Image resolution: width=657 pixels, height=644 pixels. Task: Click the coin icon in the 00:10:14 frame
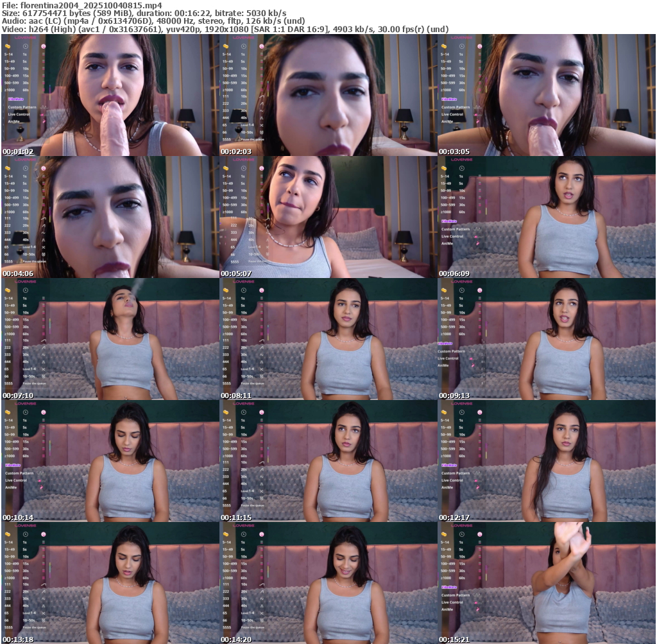(x=7, y=412)
